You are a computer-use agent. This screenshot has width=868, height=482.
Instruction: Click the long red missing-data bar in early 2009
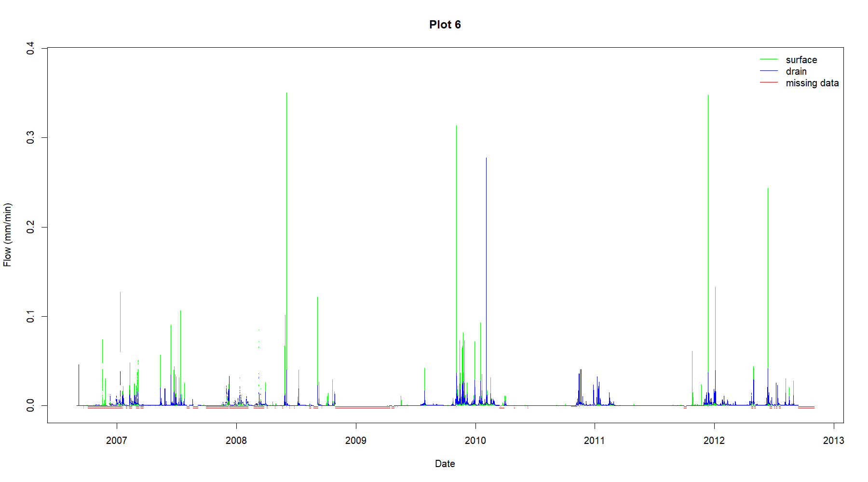click(363, 408)
